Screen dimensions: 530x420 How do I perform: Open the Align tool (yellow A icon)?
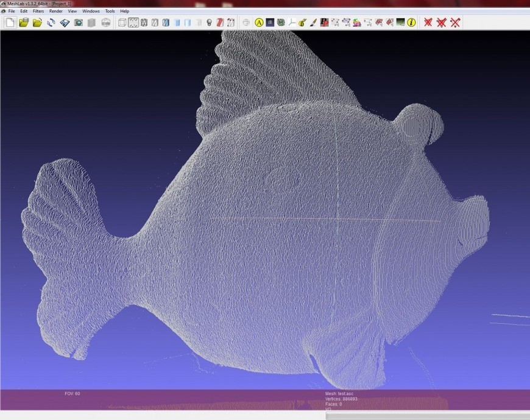point(259,23)
